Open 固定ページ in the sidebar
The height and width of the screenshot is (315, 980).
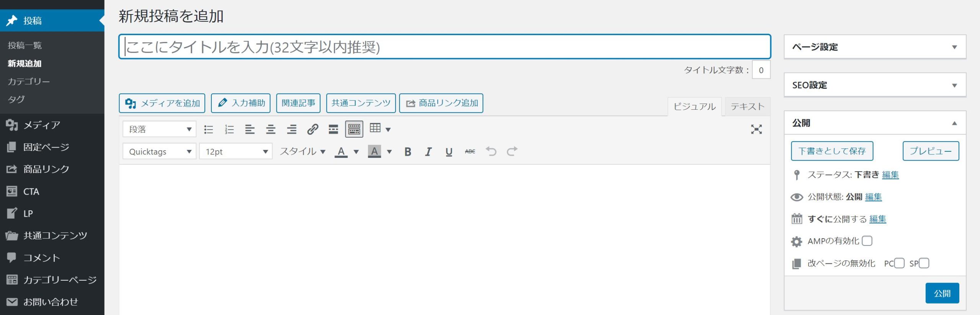click(52, 147)
